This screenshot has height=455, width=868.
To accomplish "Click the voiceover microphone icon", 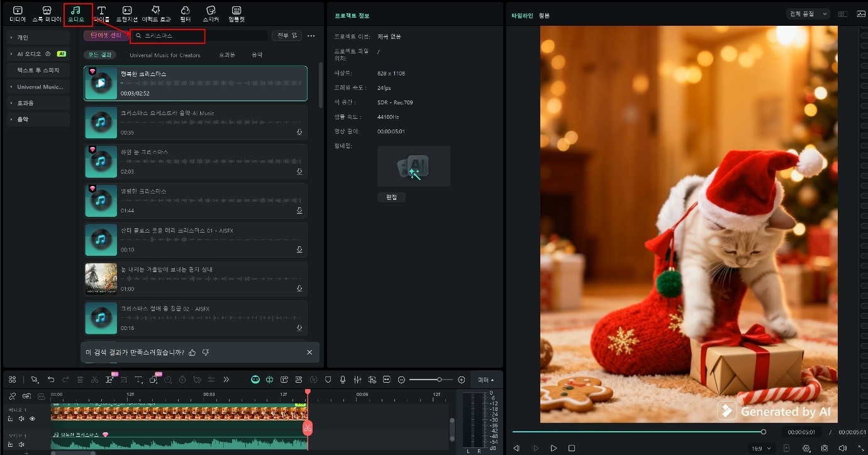I will (343, 380).
